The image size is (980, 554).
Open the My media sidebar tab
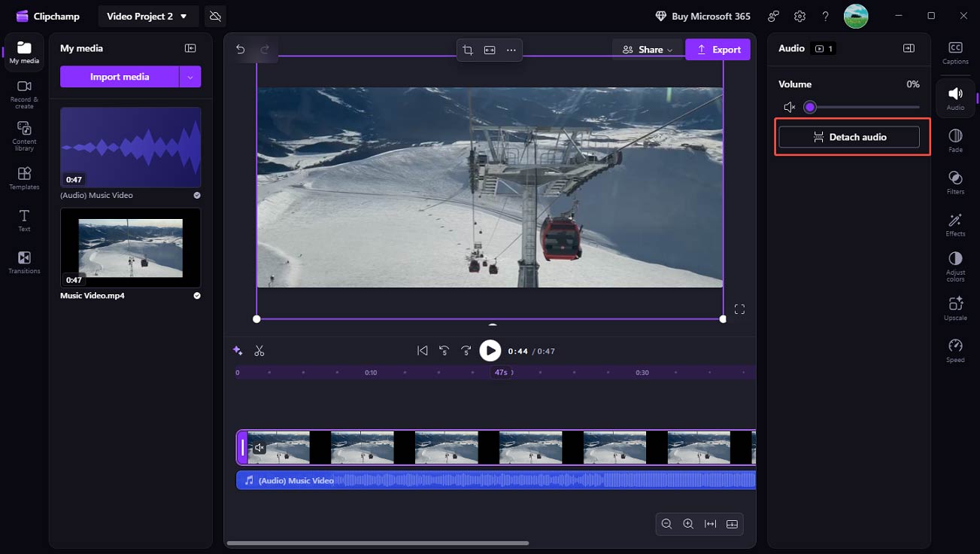pos(24,53)
